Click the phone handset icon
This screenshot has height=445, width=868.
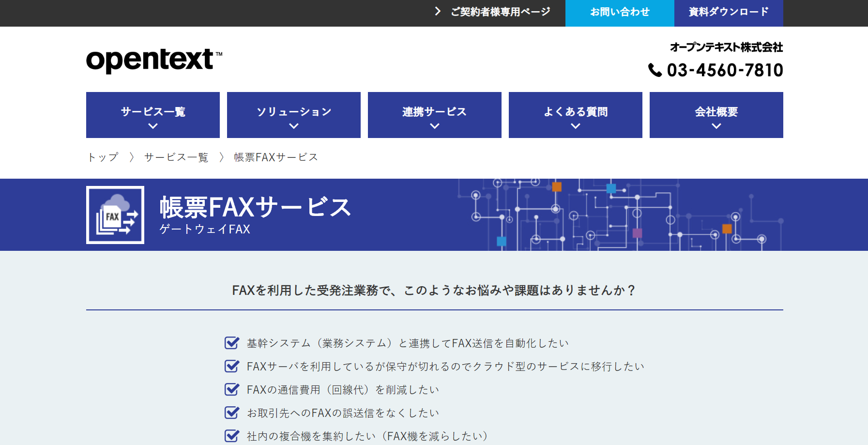[x=655, y=70]
